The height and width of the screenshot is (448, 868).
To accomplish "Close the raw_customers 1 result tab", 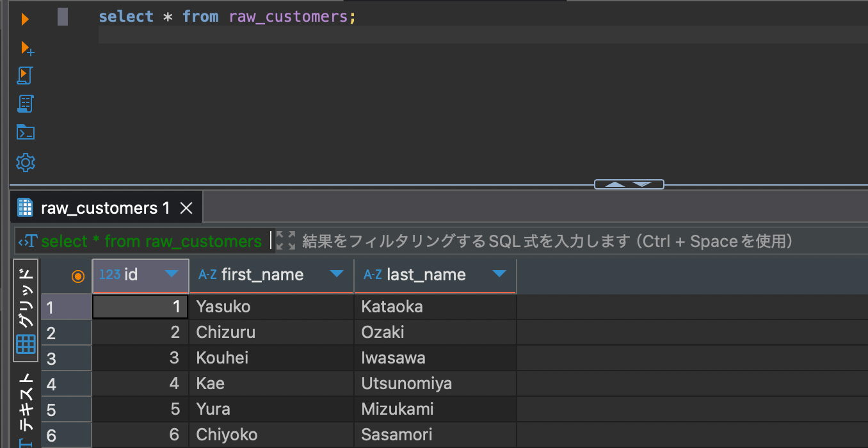I will click(186, 208).
